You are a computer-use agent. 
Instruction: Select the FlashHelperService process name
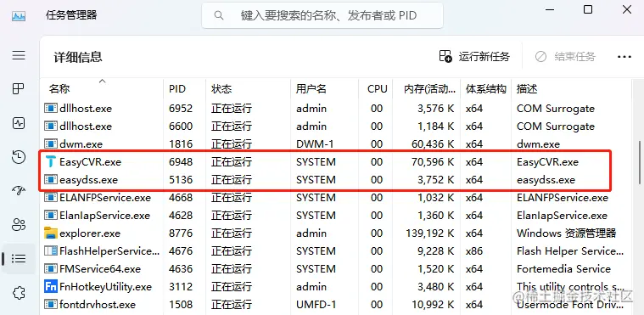pos(109,250)
